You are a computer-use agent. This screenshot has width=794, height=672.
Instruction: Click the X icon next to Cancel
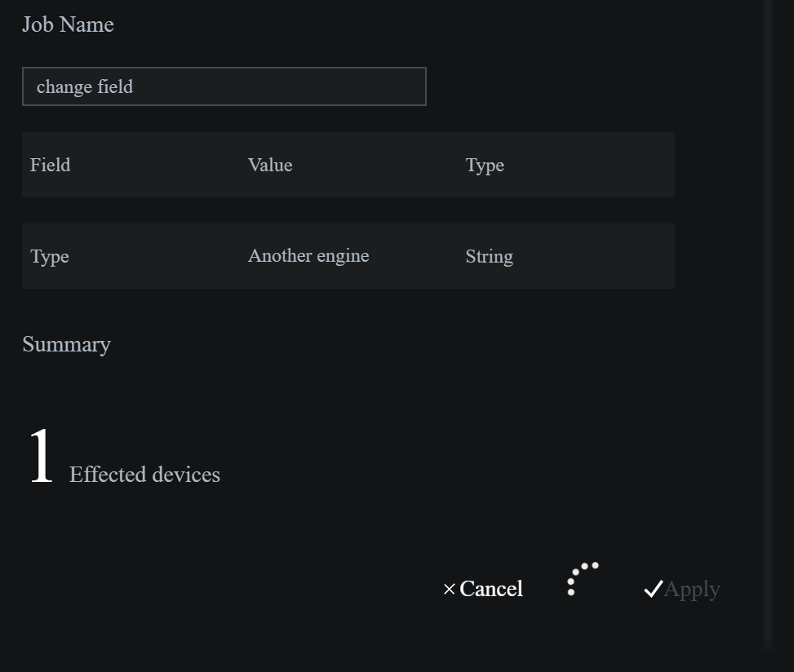(x=449, y=588)
